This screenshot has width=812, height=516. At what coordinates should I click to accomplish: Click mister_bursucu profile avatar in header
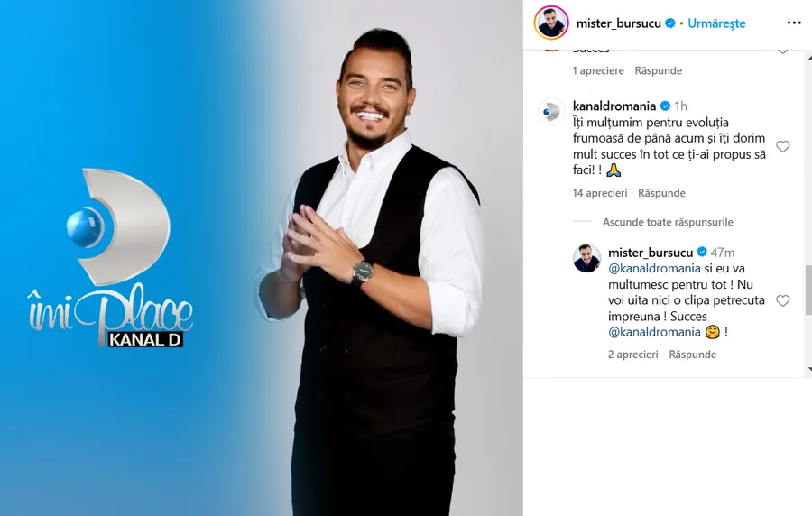[x=551, y=23]
